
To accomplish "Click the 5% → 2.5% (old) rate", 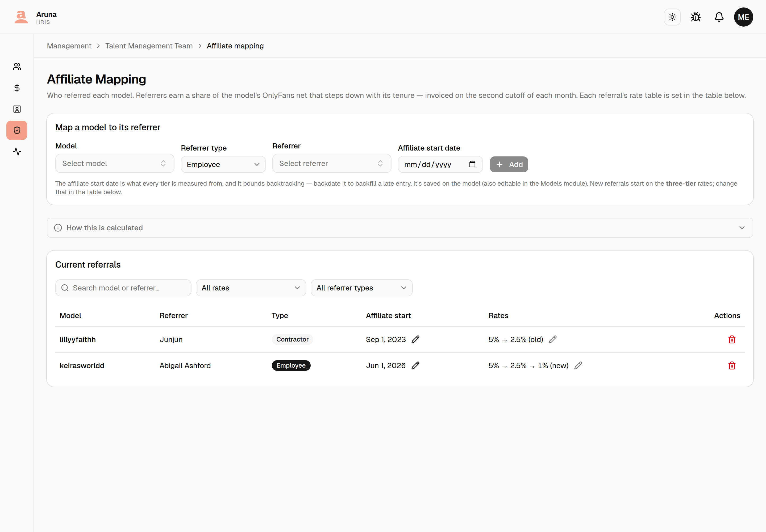I will point(516,339).
